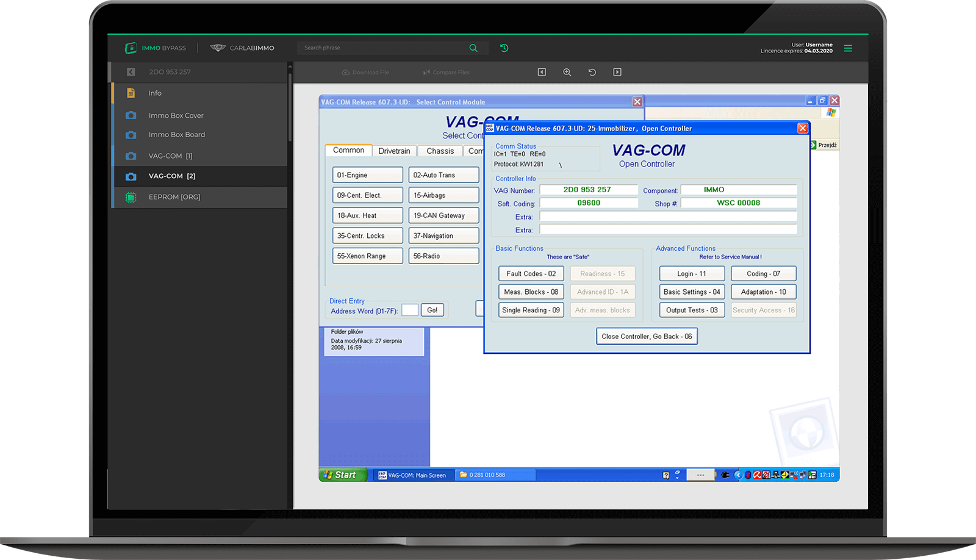The height and width of the screenshot is (560, 976).
Task: Click the CarlabImmo logo
Action: point(242,48)
